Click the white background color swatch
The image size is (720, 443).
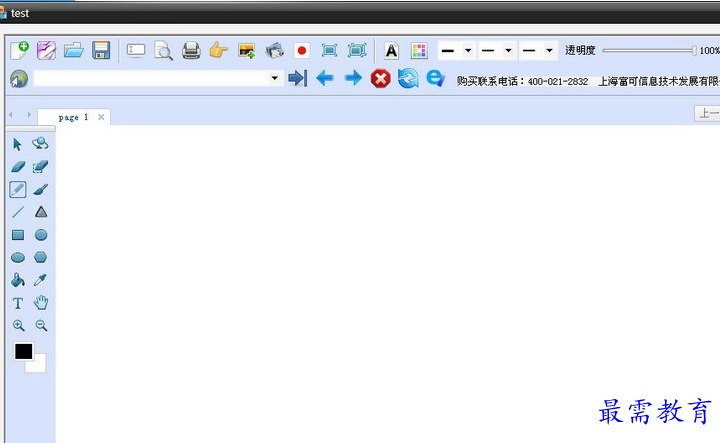[38, 364]
